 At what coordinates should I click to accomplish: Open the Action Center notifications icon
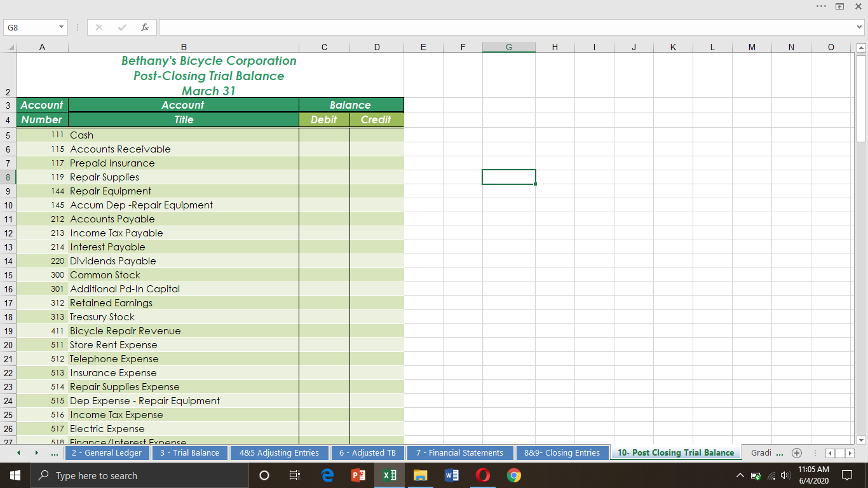[846, 475]
